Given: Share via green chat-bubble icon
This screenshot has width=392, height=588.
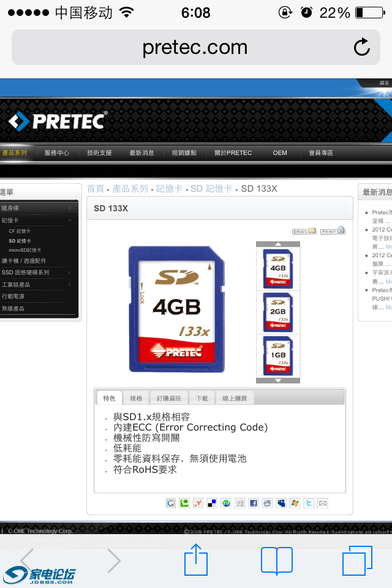Looking at the screenshot, I should click(184, 503).
